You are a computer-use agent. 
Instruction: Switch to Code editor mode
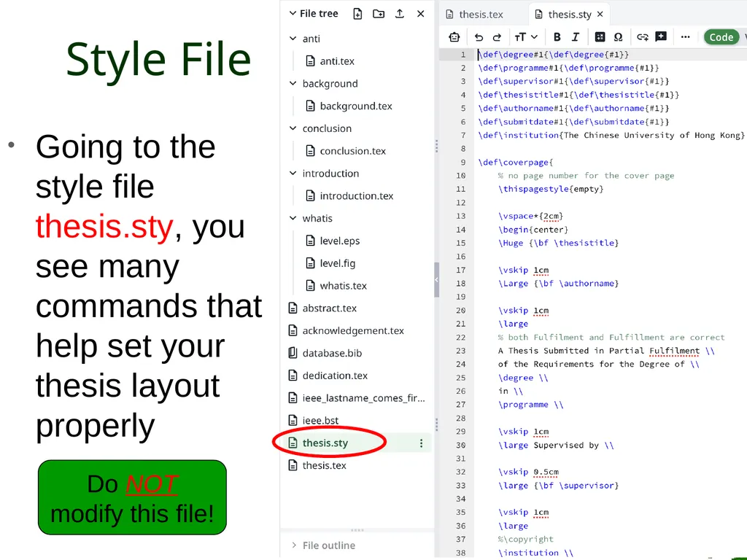pos(721,36)
